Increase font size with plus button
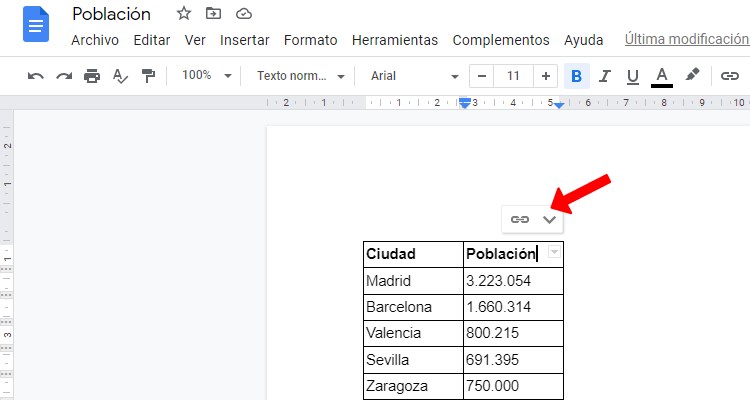 tap(545, 76)
